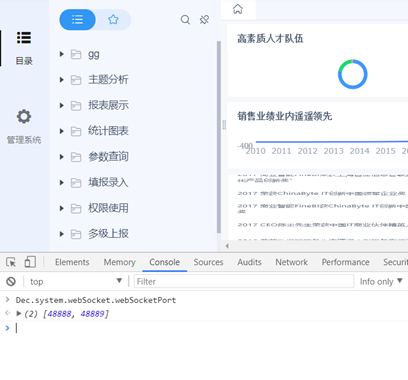Select the 参数查询 folder
Image resolution: width=408 pixels, height=380 pixels.
point(108,157)
